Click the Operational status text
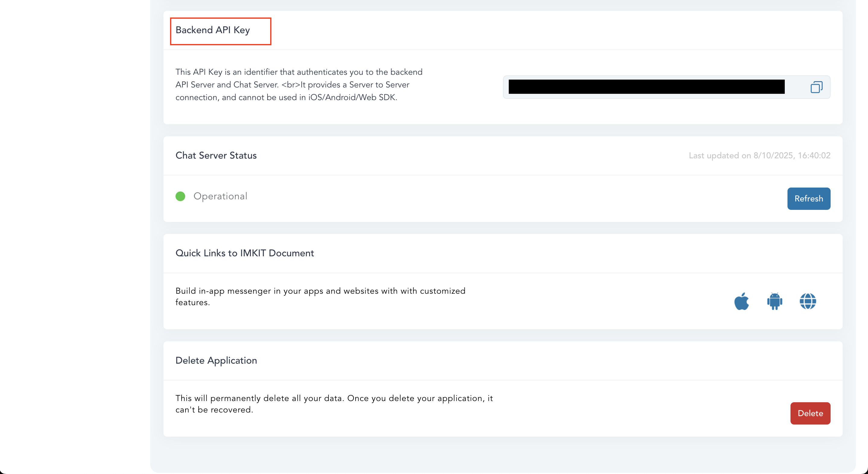Screen dimensions: 868x474 [220, 196]
